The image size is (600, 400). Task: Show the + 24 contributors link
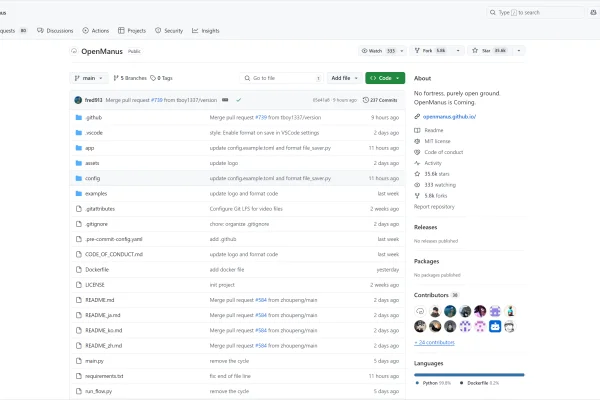click(x=434, y=342)
